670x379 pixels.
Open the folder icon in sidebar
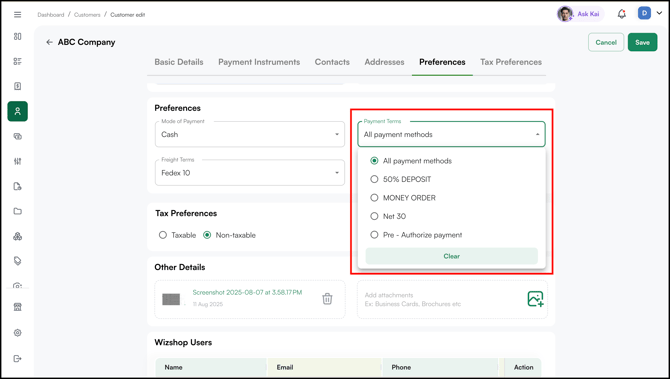click(18, 211)
